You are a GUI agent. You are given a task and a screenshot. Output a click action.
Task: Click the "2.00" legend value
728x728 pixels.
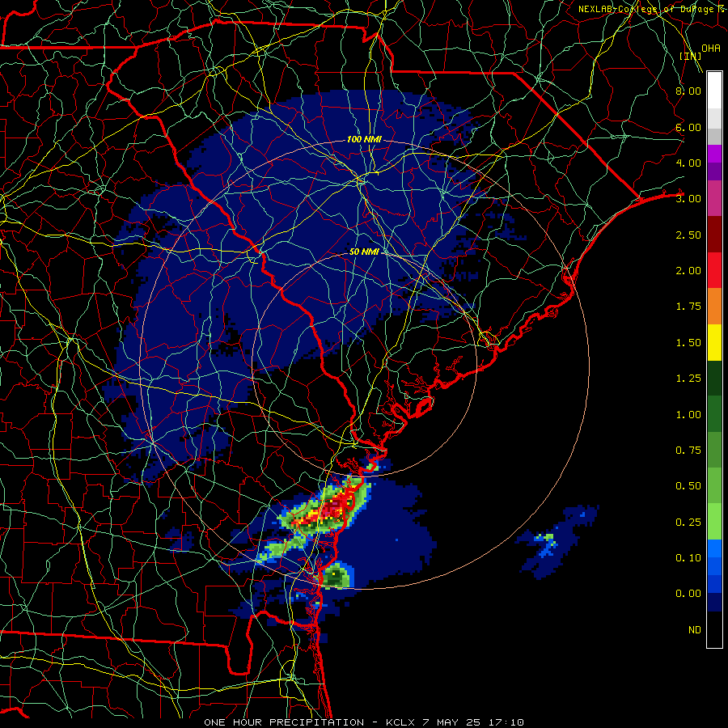point(688,271)
